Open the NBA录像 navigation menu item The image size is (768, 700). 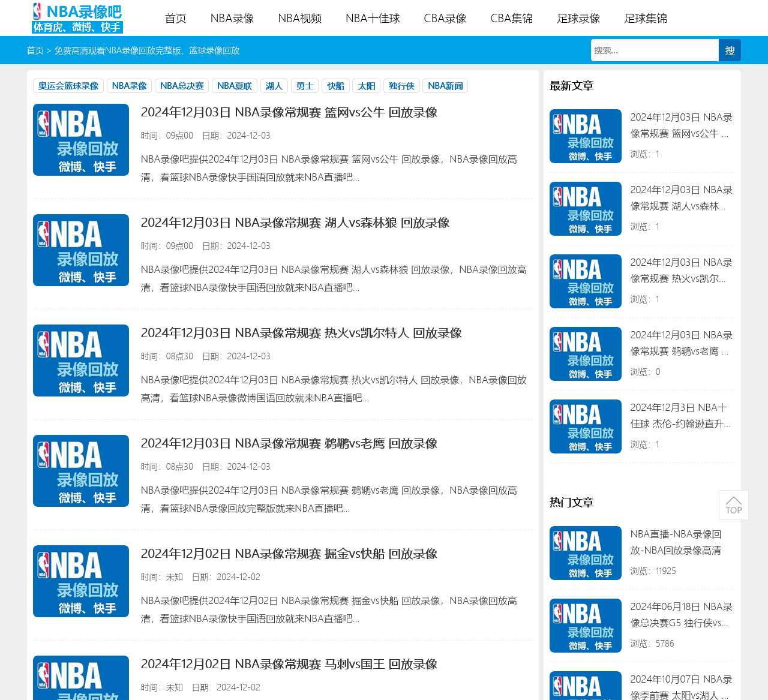[x=232, y=18]
